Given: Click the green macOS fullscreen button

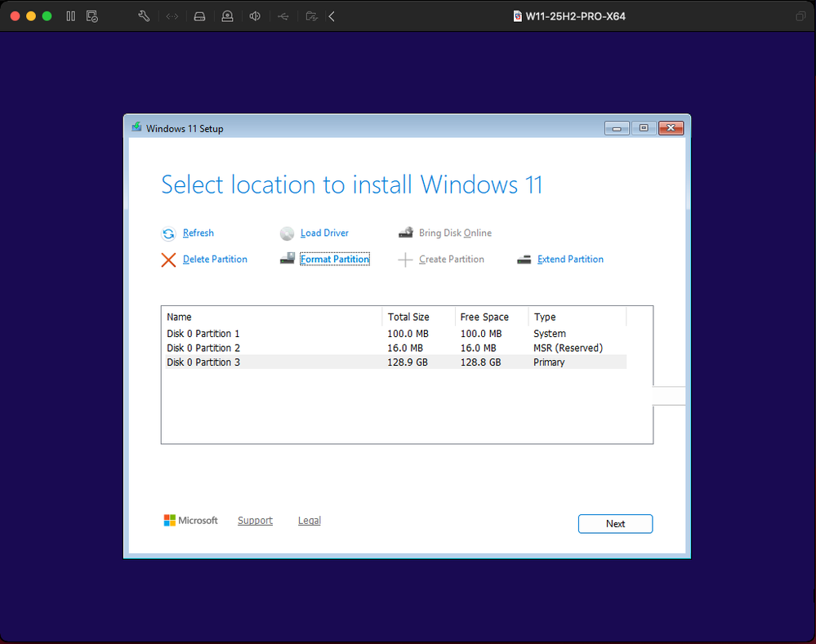Looking at the screenshot, I should pyautogui.click(x=47, y=16).
